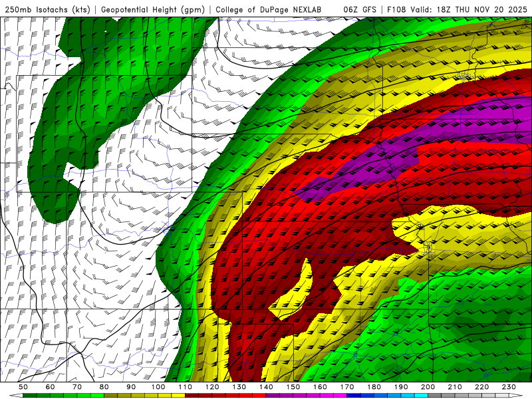Click the legend value 80
Image resolution: width=532 pixels, height=399 pixels.
click(x=104, y=387)
